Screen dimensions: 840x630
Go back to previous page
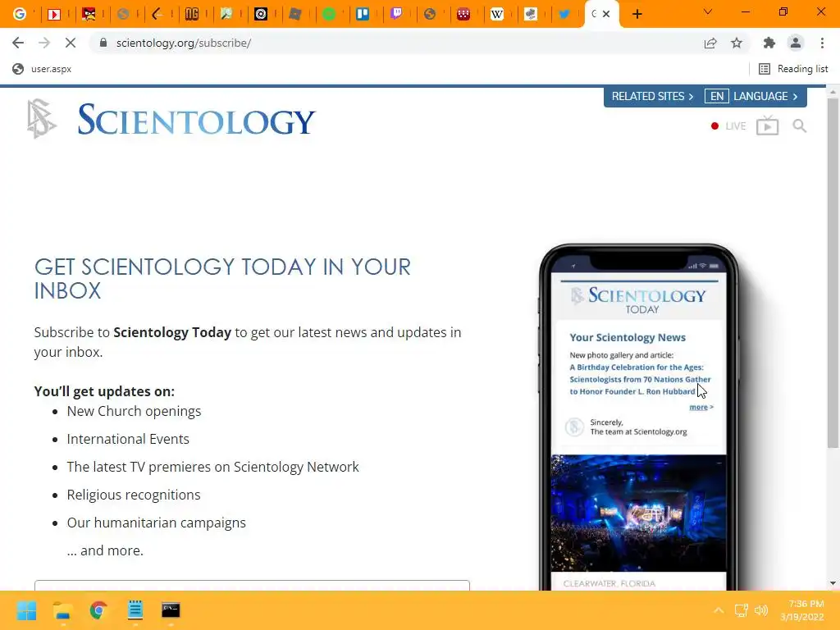coord(18,43)
